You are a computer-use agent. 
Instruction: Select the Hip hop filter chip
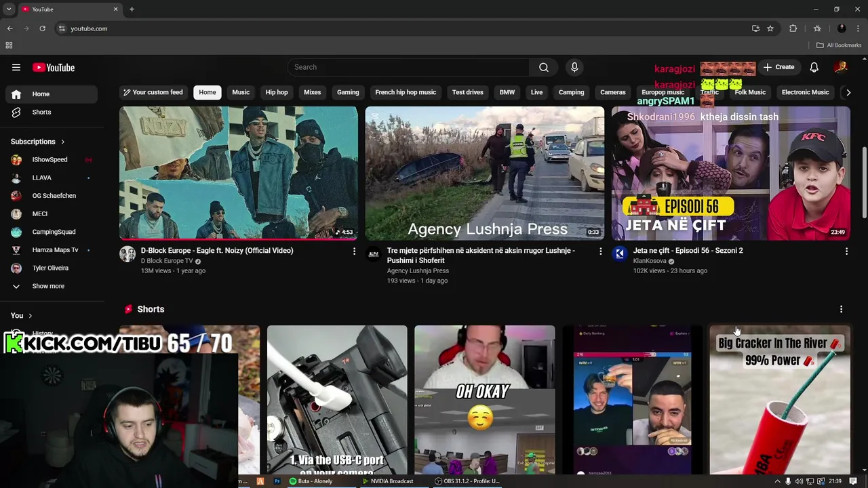[277, 92]
